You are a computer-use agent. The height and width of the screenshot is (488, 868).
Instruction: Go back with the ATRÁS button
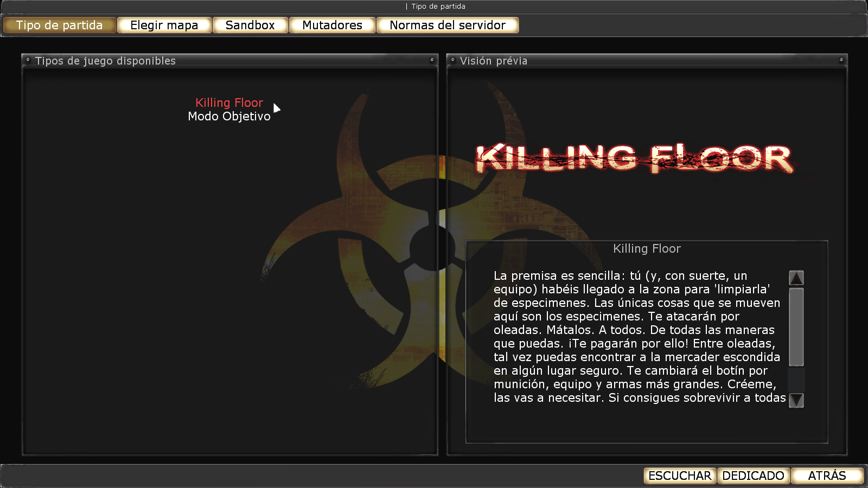click(x=827, y=476)
